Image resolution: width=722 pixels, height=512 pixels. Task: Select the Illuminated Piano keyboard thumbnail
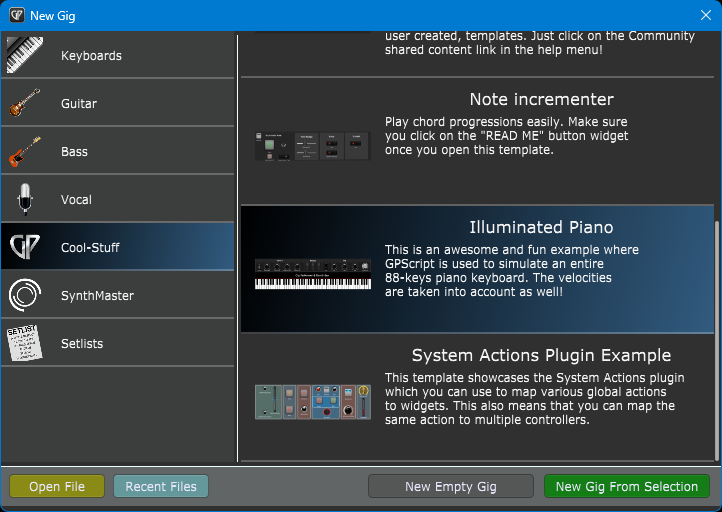(313, 274)
